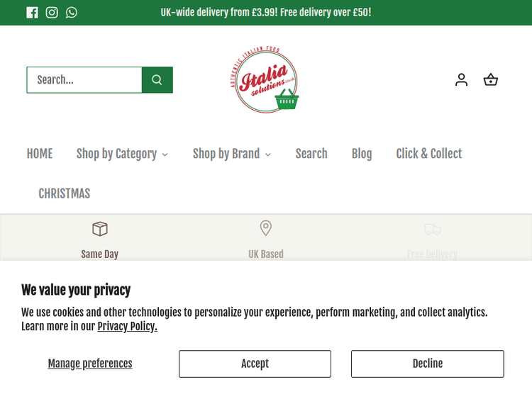Open the Blog menu item
The image size is (532, 399).
362,154
